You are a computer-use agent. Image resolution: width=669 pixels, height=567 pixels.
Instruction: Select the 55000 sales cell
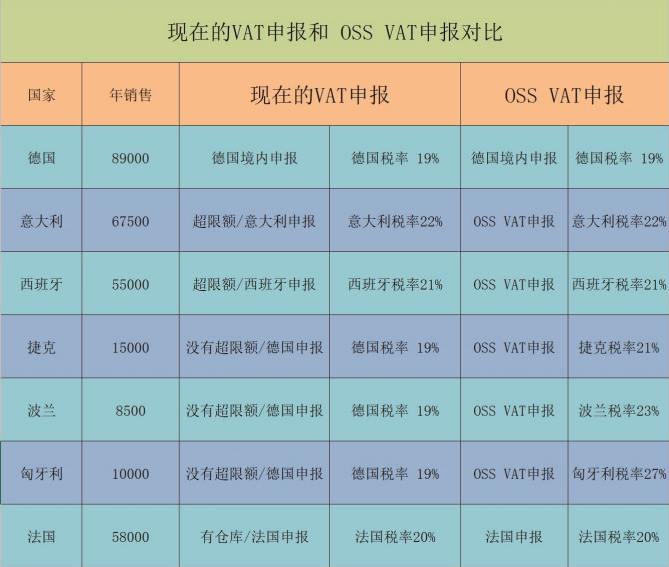click(x=131, y=284)
